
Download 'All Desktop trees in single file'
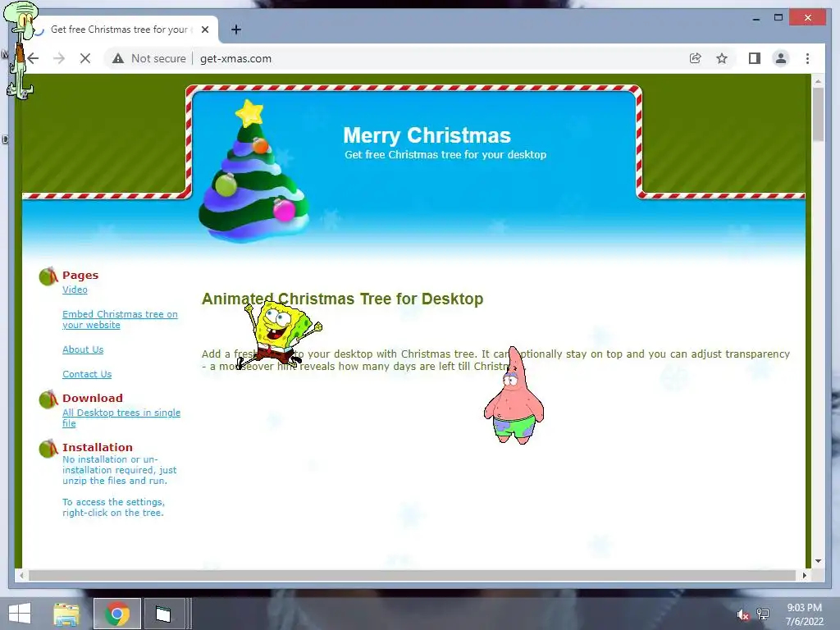click(121, 418)
